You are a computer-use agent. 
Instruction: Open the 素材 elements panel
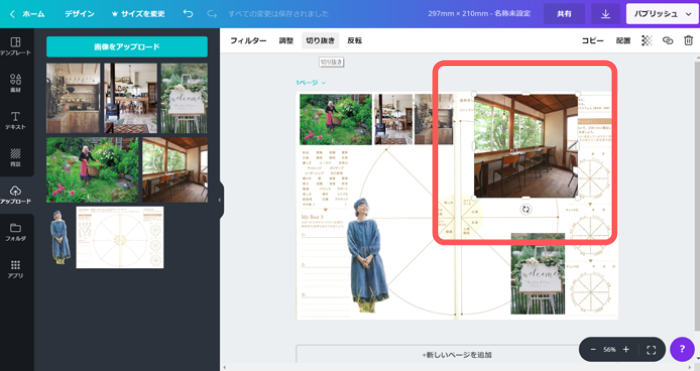click(15, 83)
